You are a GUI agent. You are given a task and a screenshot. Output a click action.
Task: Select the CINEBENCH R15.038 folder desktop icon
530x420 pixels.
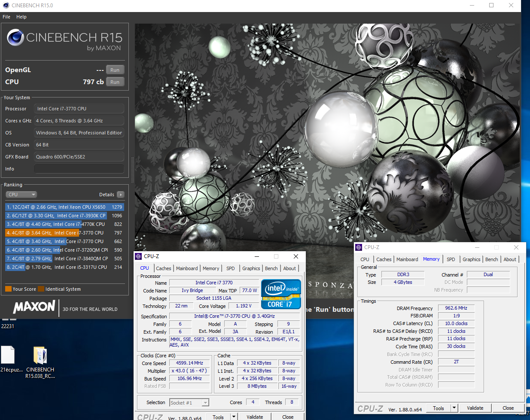point(40,362)
